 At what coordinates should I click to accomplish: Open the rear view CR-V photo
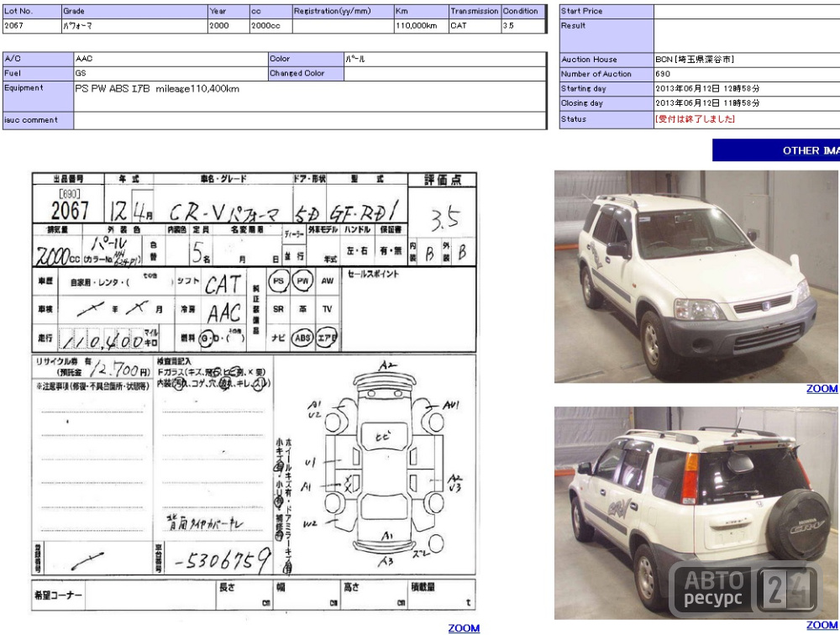pyautogui.click(x=696, y=513)
